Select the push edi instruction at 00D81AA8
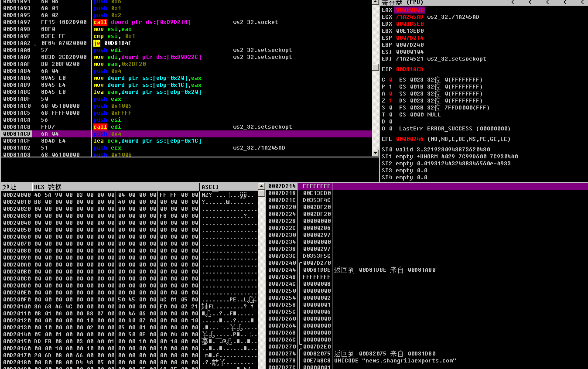The height and width of the screenshot is (369, 588). (107, 50)
